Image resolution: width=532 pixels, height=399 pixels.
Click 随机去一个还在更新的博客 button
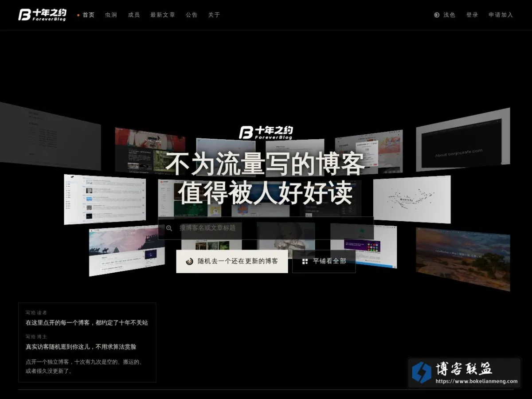click(232, 262)
